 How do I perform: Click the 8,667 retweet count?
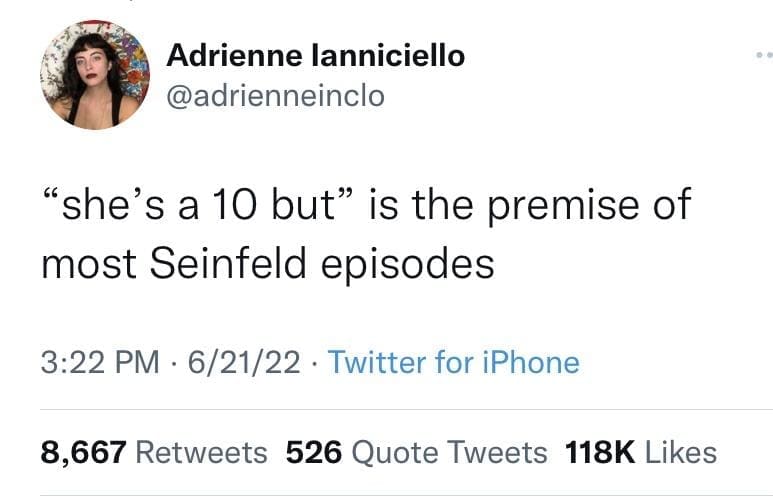83,452
